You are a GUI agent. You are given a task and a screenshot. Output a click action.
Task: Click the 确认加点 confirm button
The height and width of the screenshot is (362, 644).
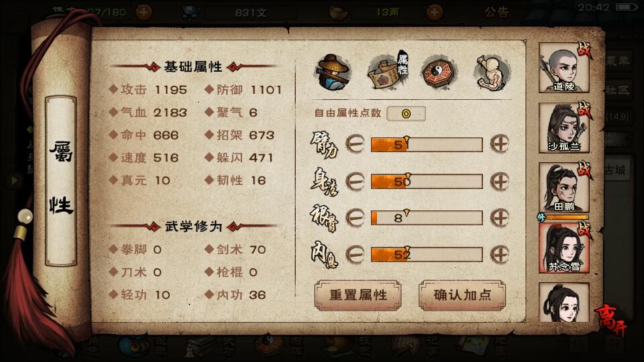[x=462, y=295]
